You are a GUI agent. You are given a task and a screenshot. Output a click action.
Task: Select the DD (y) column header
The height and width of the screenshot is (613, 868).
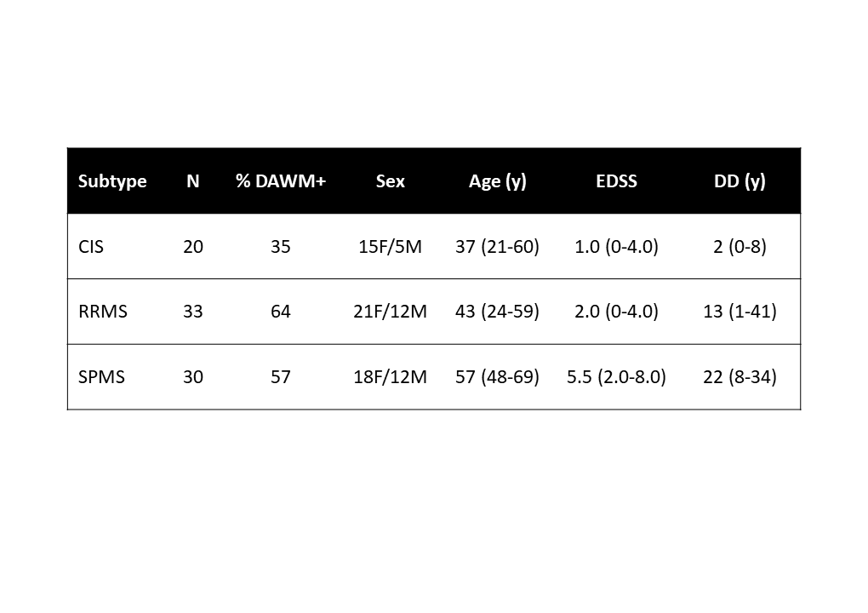(x=740, y=181)
